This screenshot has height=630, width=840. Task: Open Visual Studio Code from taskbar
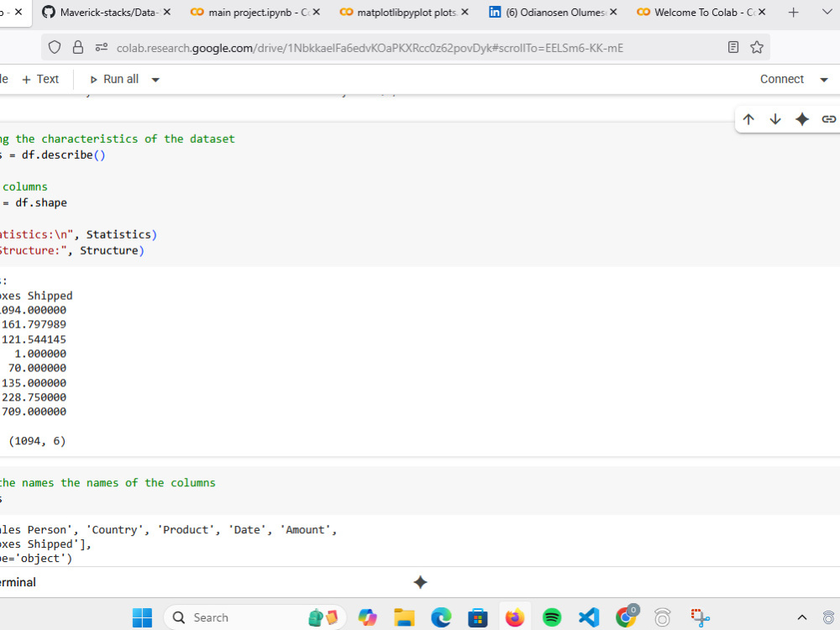click(589, 617)
